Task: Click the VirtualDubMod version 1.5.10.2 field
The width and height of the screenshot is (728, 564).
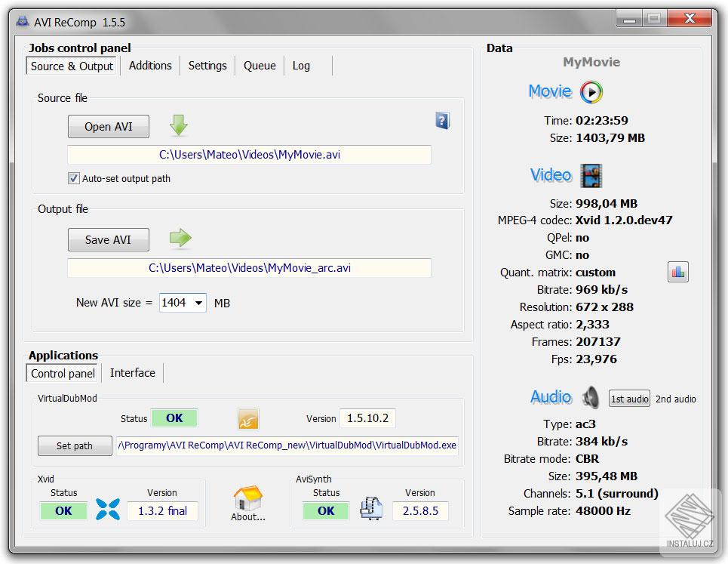Action: [367, 418]
